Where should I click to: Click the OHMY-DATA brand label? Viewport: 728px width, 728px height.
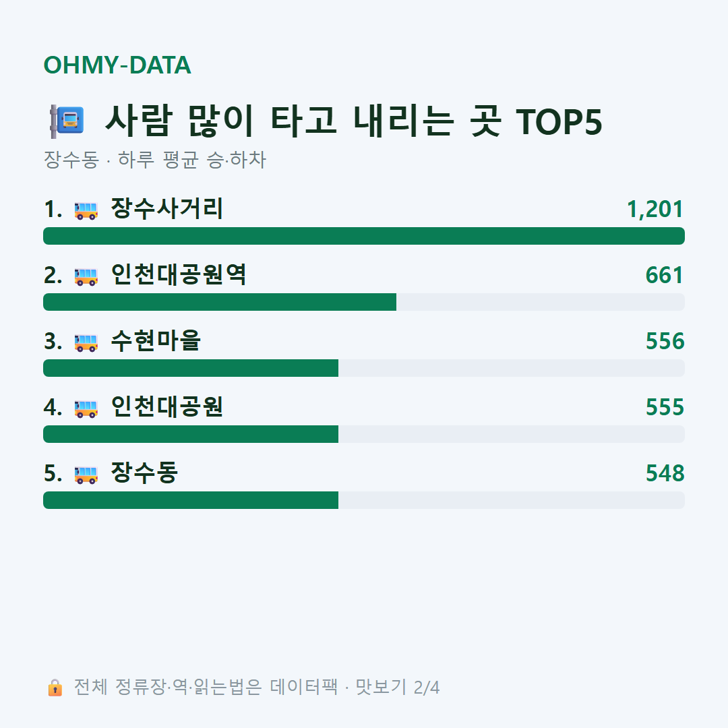coord(117,65)
